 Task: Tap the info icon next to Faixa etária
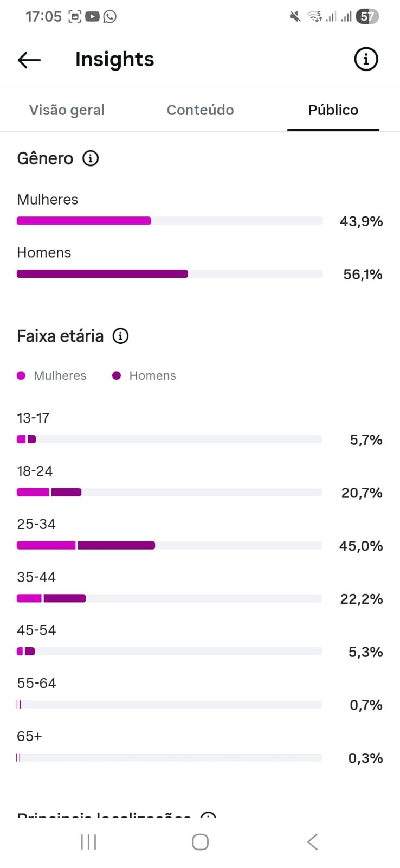120,336
